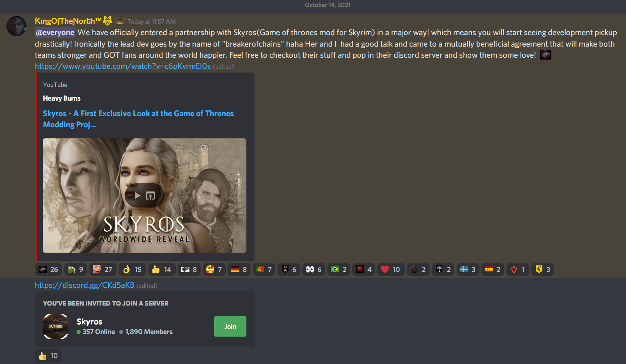Click the Sweden flag reaction
The image size is (626, 364).
click(468, 269)
